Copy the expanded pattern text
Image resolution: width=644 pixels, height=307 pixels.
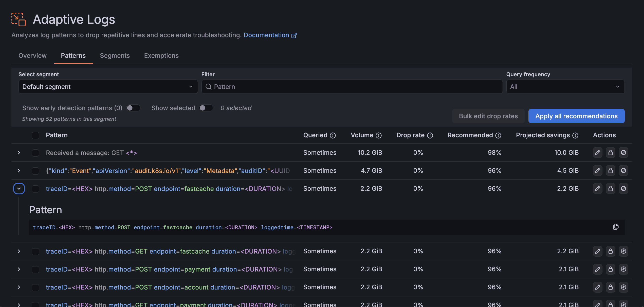pyautogui.click(x=616, y=227)
